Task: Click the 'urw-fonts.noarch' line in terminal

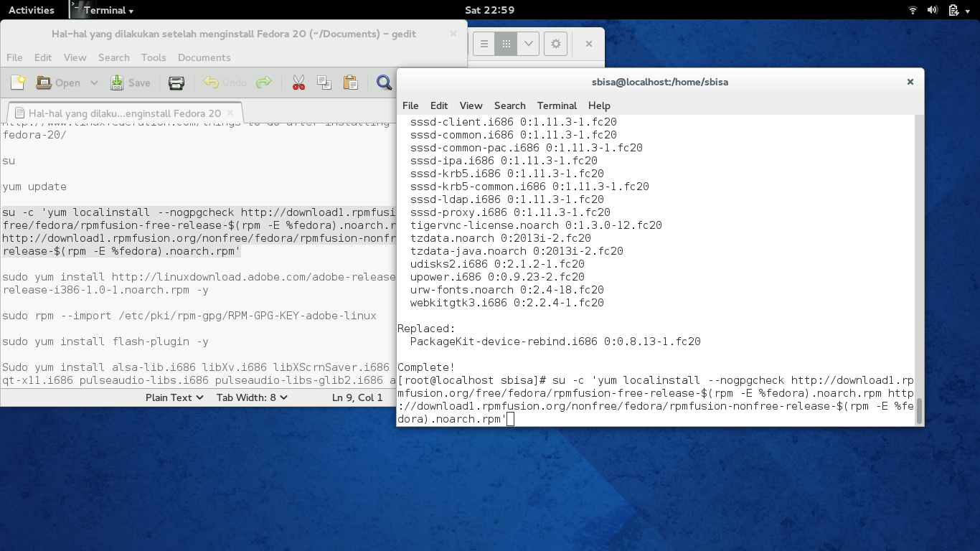Action: [507, 290]
